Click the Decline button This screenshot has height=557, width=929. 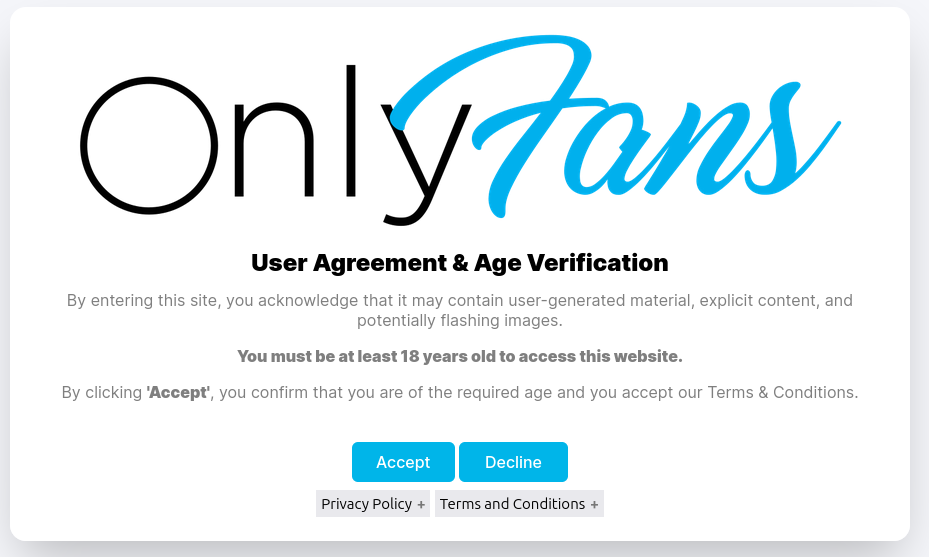[513, 462]
